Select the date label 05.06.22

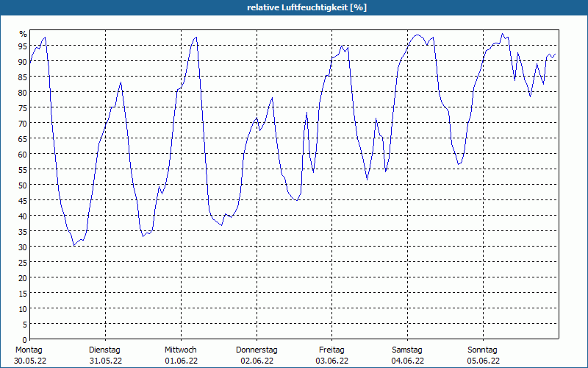(x=484, y=361)
